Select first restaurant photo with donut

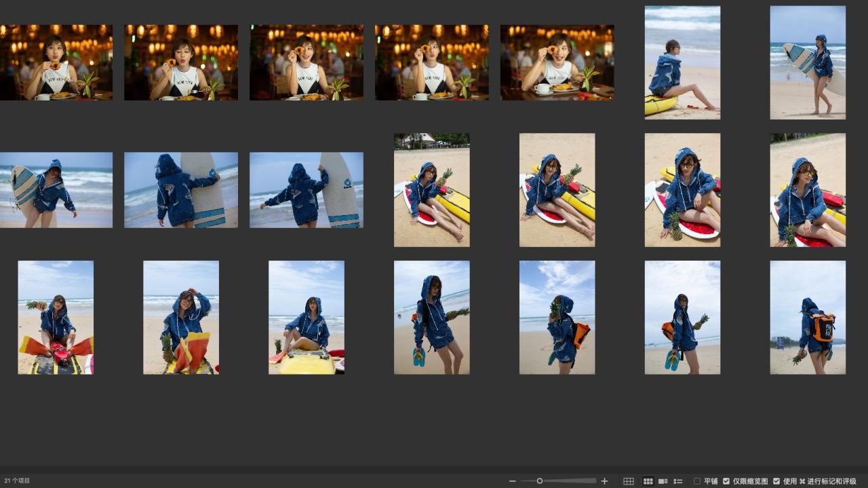(x=56, y=62)
